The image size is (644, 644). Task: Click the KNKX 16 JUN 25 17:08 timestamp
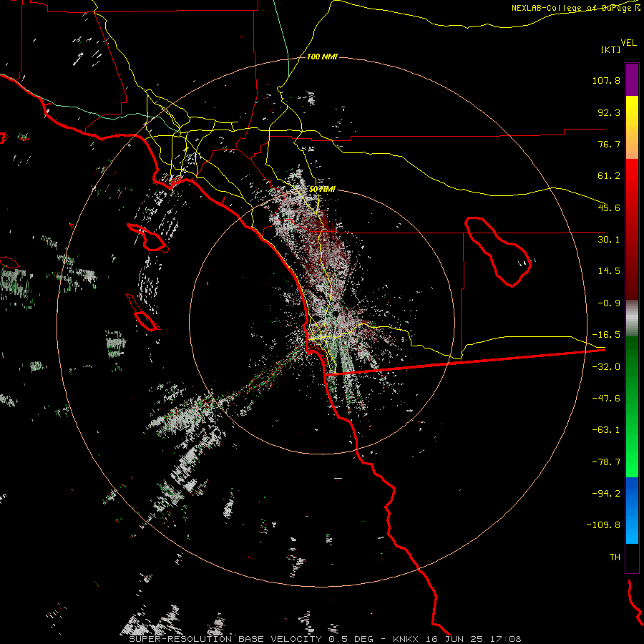click(x=457, y=639)
